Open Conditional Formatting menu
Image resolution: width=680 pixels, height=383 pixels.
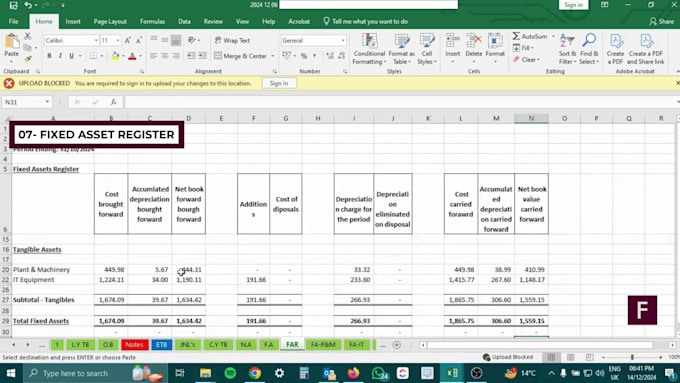click(369, 49)
